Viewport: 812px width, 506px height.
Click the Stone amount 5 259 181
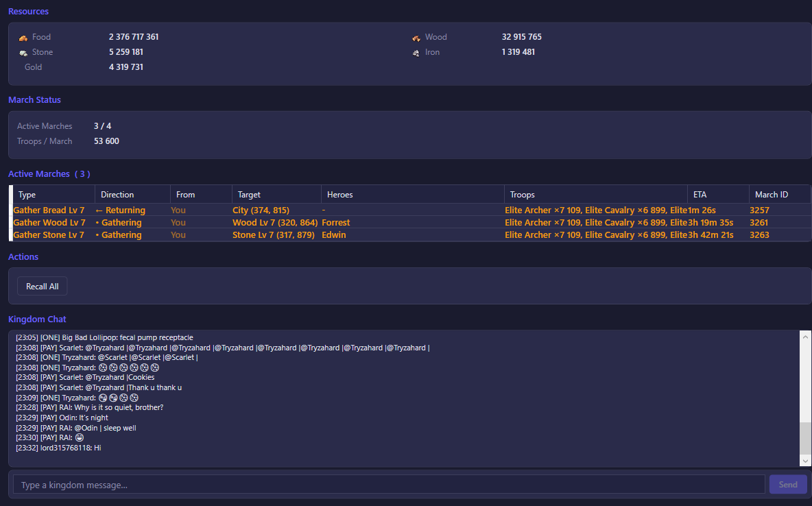point(126,52)
